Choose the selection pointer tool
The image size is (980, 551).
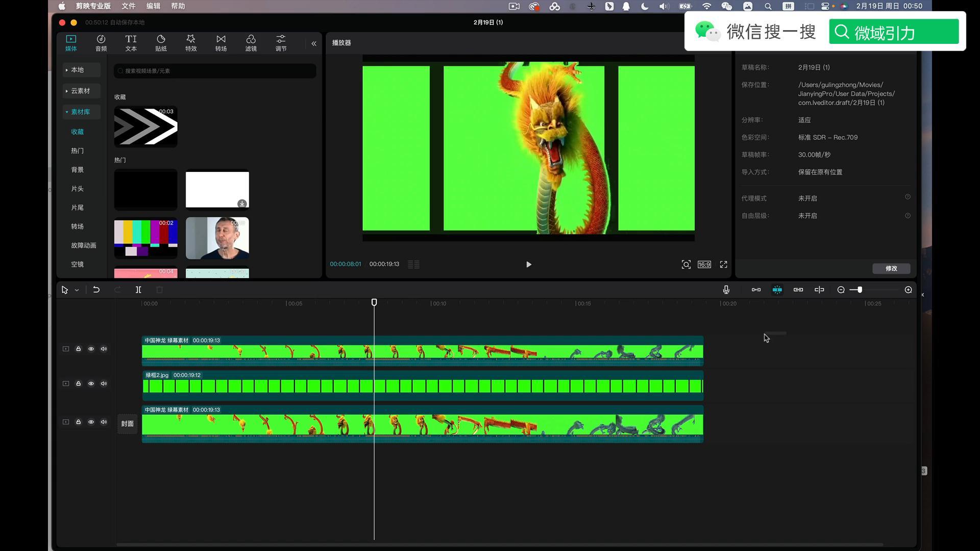tap(65, 290)
